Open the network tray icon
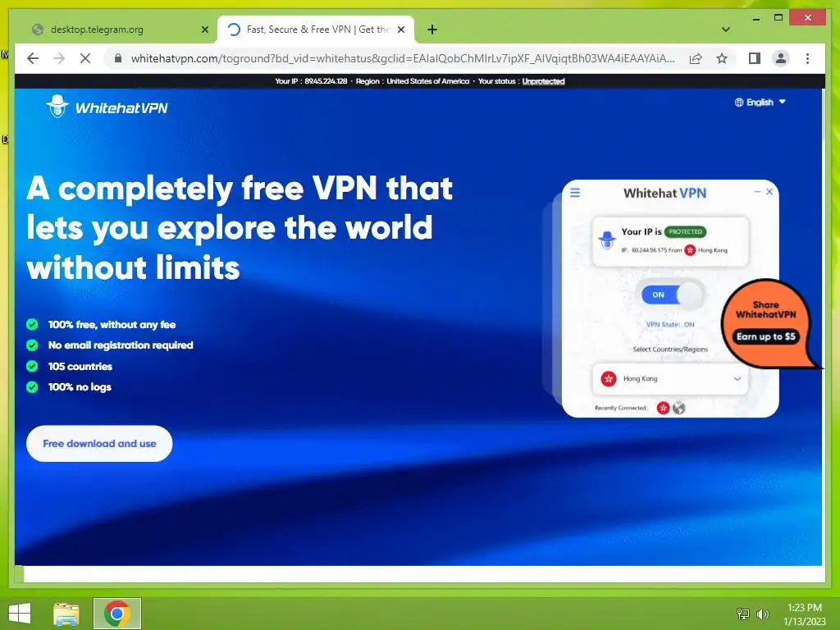The image size is (840, 630). click(743, 614)
